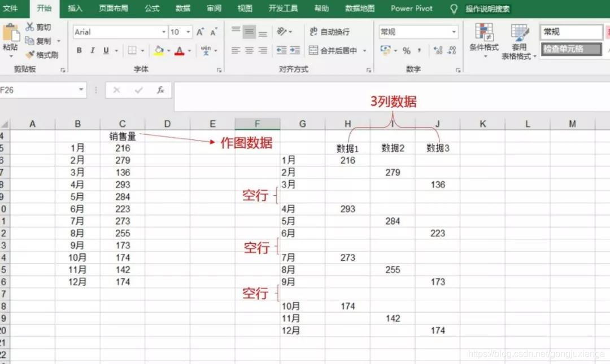Click the Insert Function fx button

coord(160,90)
